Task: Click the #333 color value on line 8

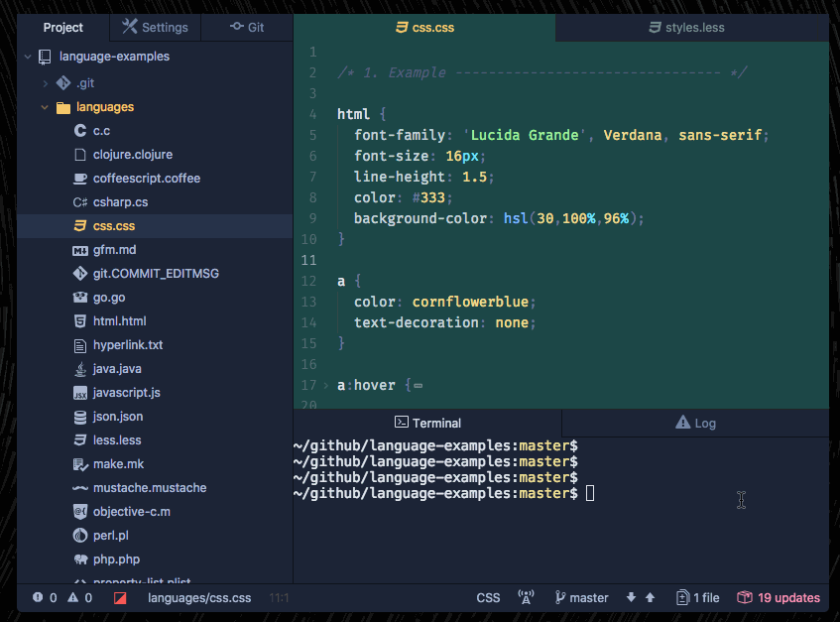Action: (428, 197)
